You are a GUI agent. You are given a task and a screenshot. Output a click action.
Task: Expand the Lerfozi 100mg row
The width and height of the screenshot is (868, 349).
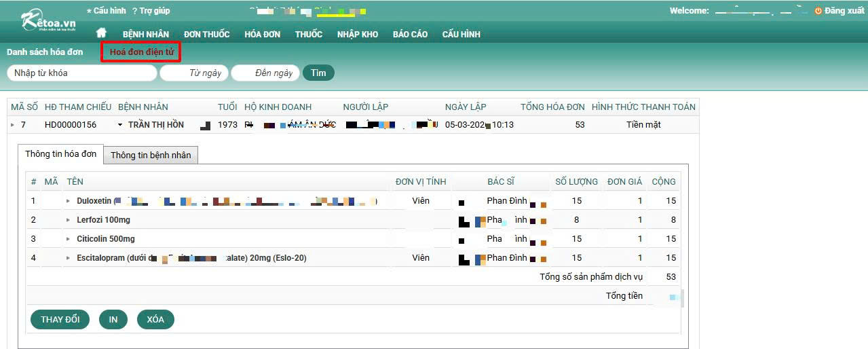68,220
